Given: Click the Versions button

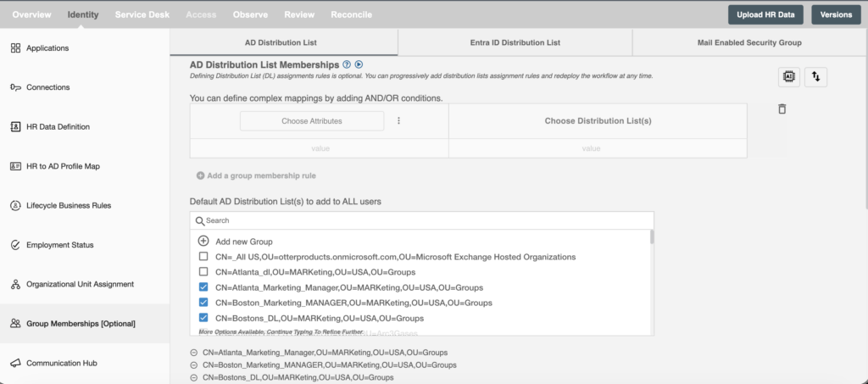Looking at the screenshot, I should tap(836, 15).
